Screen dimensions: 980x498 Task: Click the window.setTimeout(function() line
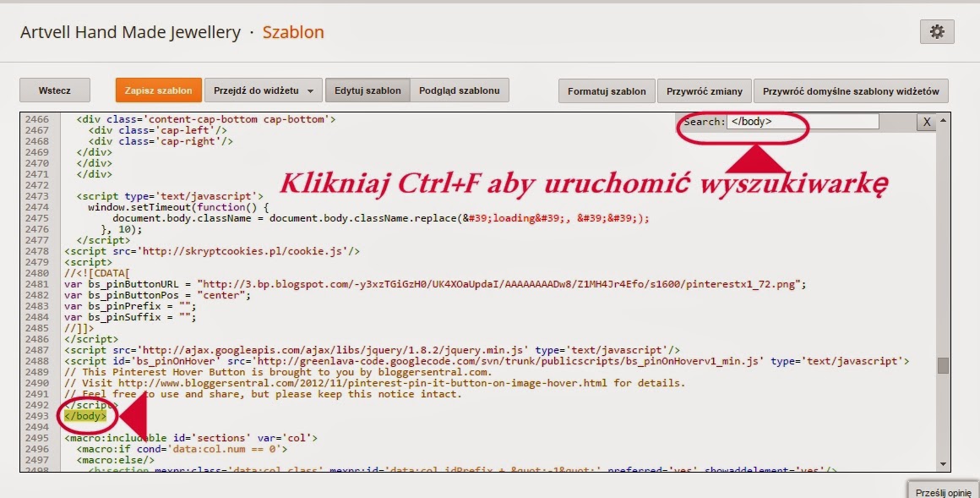coord(177,207)
